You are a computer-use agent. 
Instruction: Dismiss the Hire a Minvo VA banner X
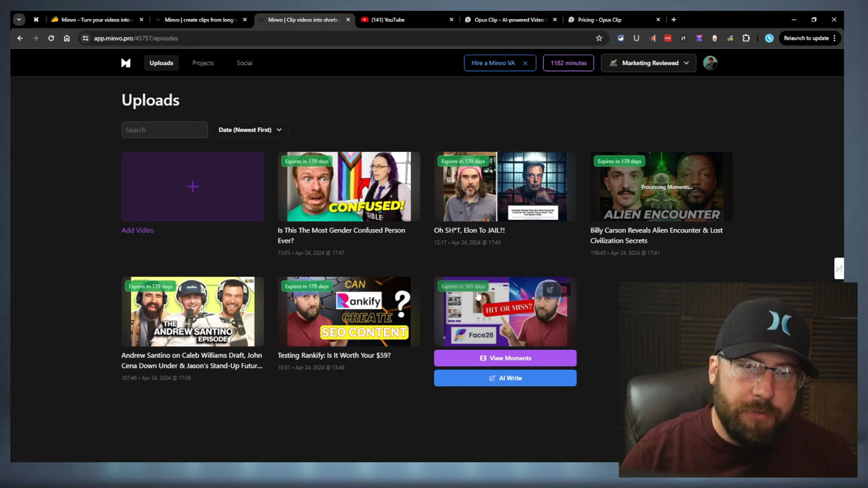[x=525, y=63]
